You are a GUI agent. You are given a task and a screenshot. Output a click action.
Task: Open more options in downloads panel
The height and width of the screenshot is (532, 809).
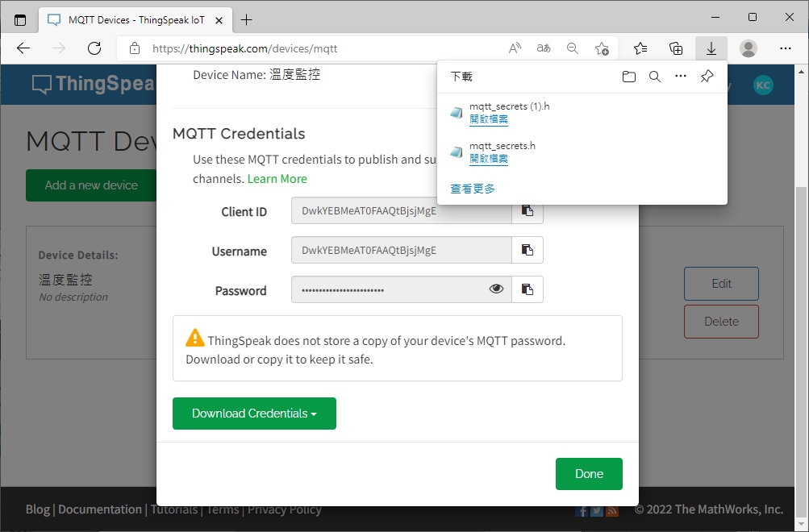[x=681, y=77]
